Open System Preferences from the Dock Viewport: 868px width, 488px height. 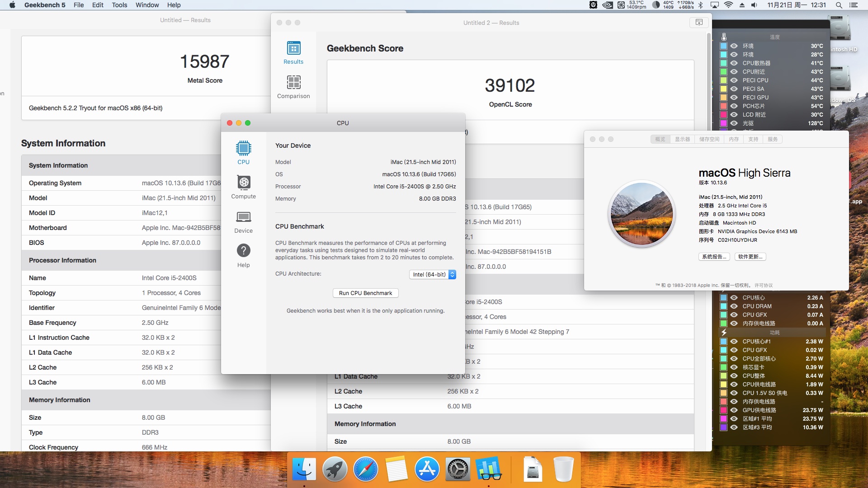(458, 469)
